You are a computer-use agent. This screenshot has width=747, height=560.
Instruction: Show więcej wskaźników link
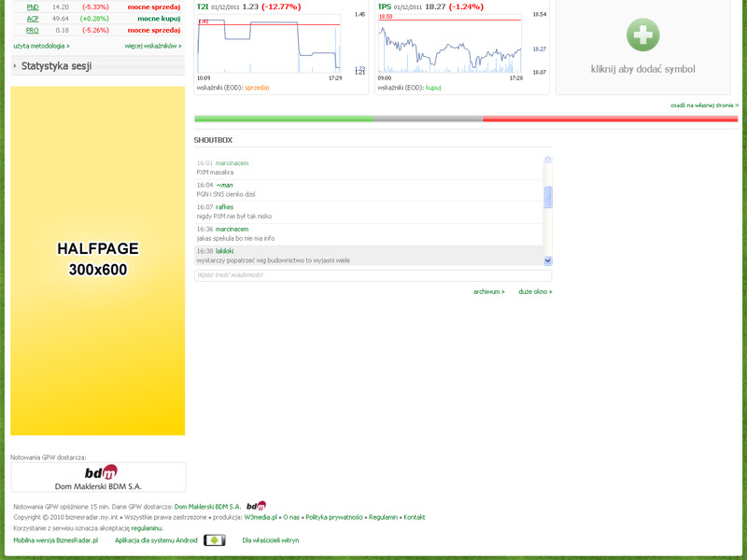pyautogui.click(x=153, y=45)
